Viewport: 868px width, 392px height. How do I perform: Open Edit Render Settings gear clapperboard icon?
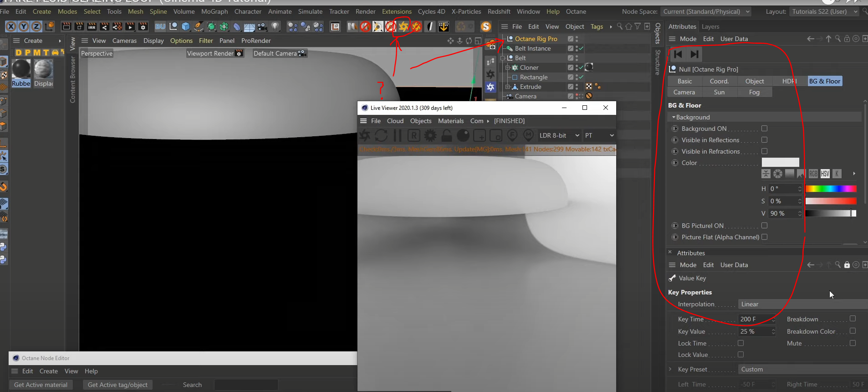143,27
